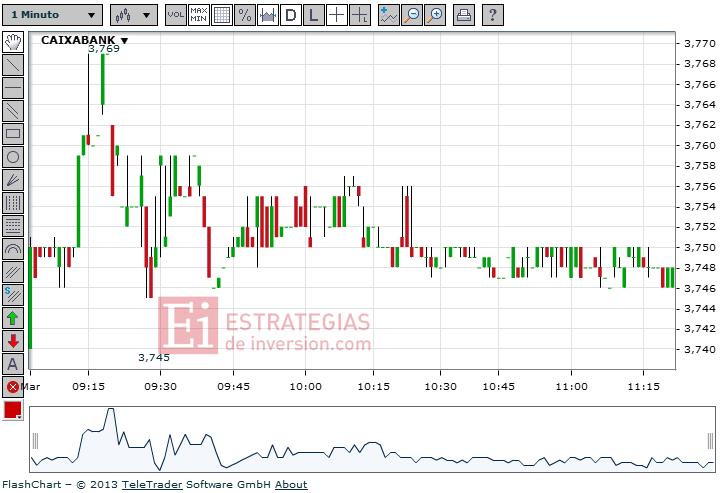The height and width of the screenshot is (493, 721).
Task: Select the fan lines tool
Action: 13,180
